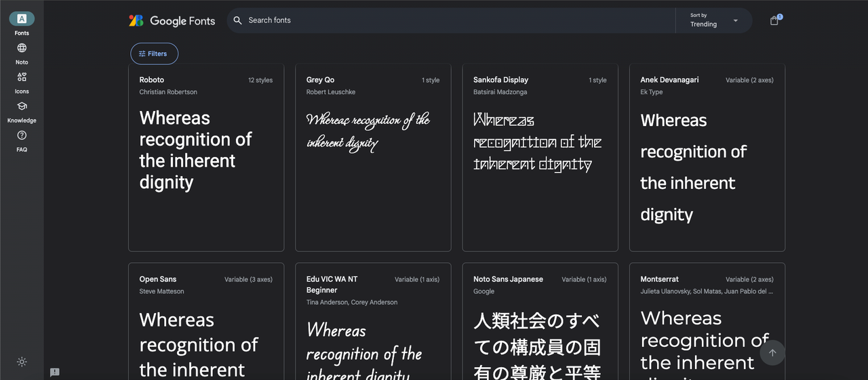Click the Tina Anderson, Corey Anderson text
This screenshot has height=380, width=868.
pos(352,302)
